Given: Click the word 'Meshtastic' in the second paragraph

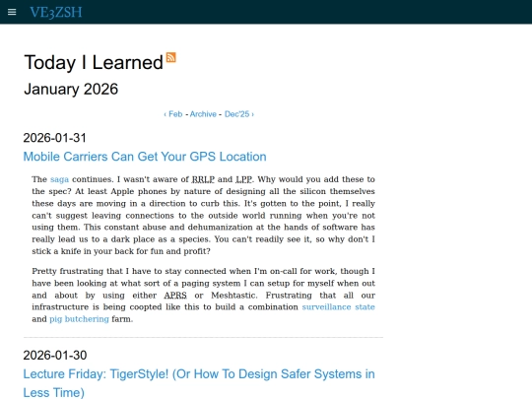Looking at the screenshot, I should coord(233,296).
